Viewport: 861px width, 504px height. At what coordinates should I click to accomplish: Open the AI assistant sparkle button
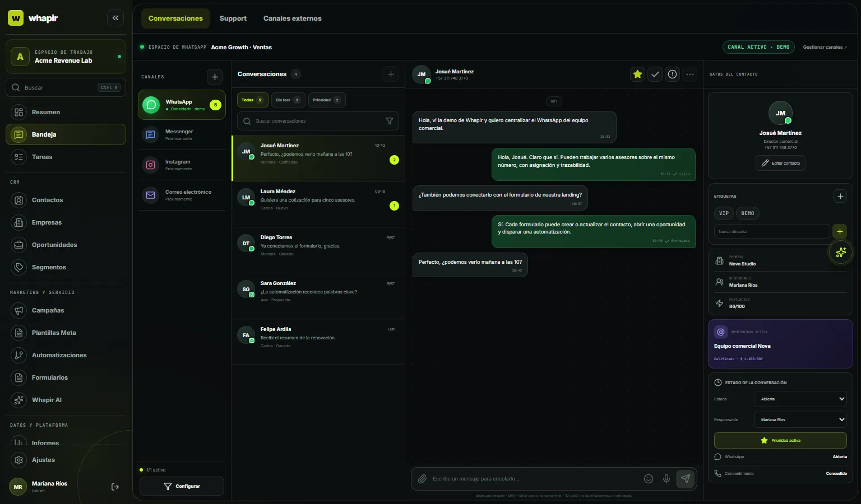click(x=841, y=252)
